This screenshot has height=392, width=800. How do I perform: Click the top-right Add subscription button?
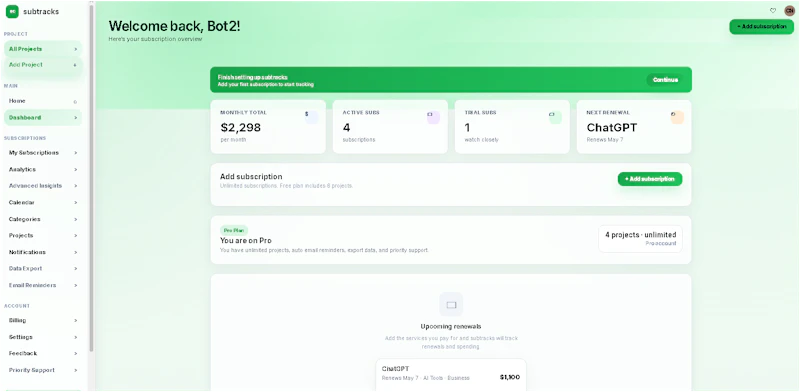coord(761,27)
